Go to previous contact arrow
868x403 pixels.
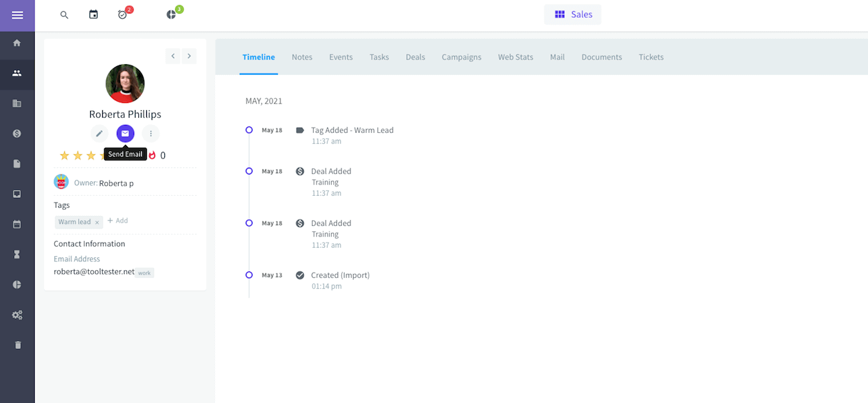point(173,56)
